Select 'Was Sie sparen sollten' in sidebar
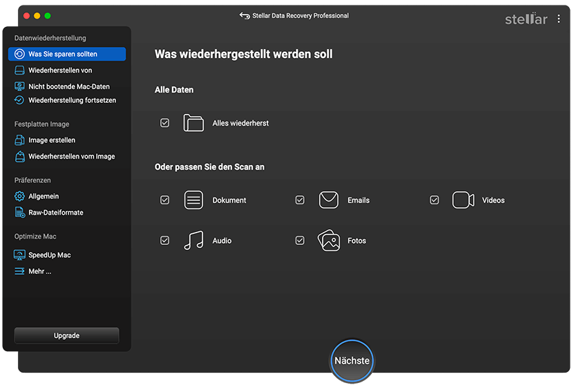 point(67,54)
